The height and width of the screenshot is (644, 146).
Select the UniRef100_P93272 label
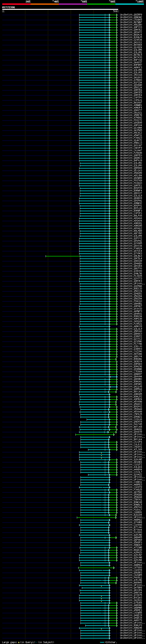coord(131,120)
